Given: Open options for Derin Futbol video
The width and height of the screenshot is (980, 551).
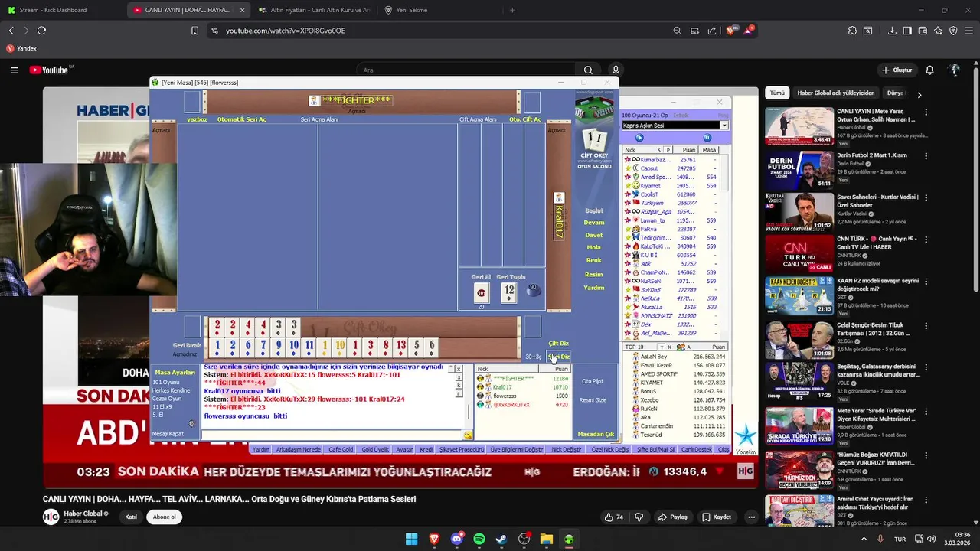Looking at the screenshot, I should [x=926, y=155].
